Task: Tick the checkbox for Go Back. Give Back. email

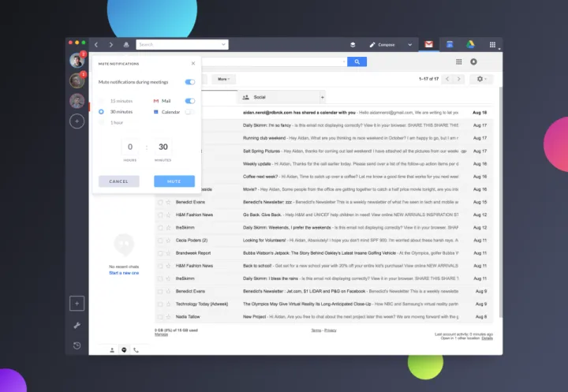Action: pos(160,215)
